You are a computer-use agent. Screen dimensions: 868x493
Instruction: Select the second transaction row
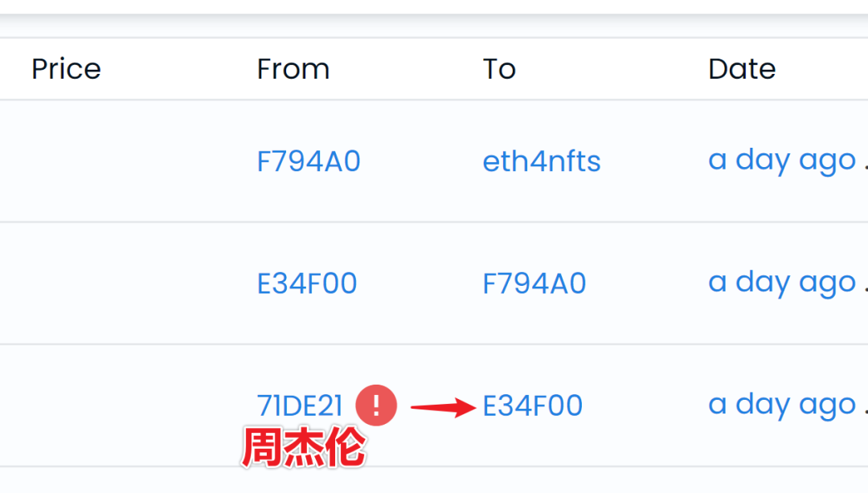434,282
